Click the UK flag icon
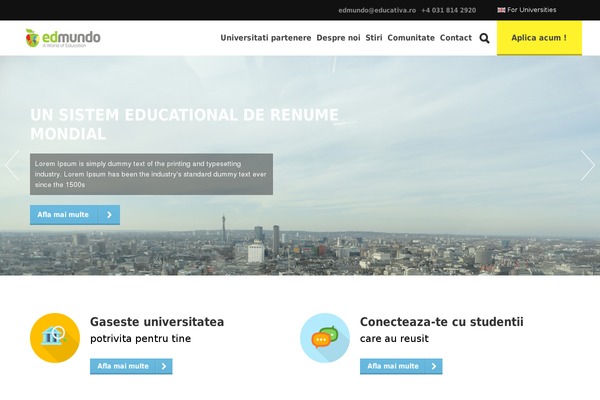 pyautogui.click(x=501, y=10)
